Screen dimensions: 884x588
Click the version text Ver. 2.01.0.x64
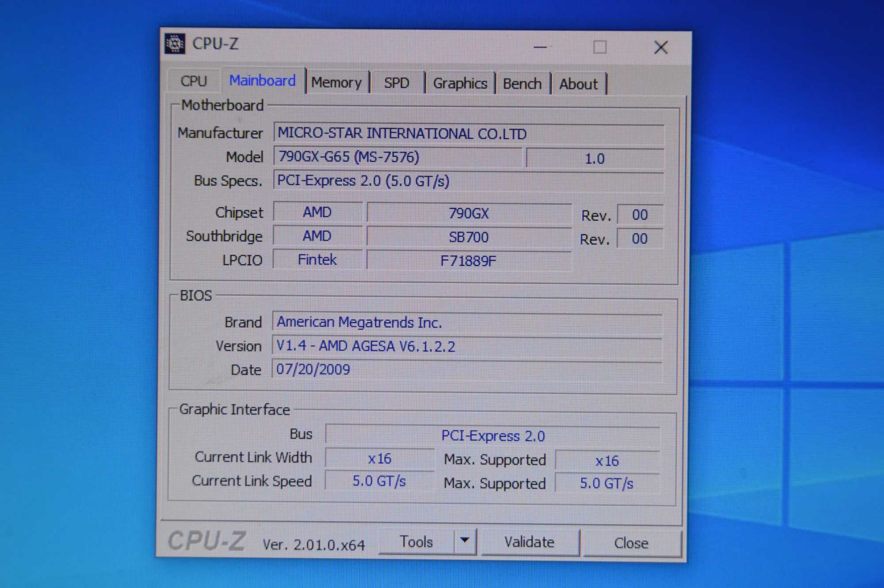(314, 545)
